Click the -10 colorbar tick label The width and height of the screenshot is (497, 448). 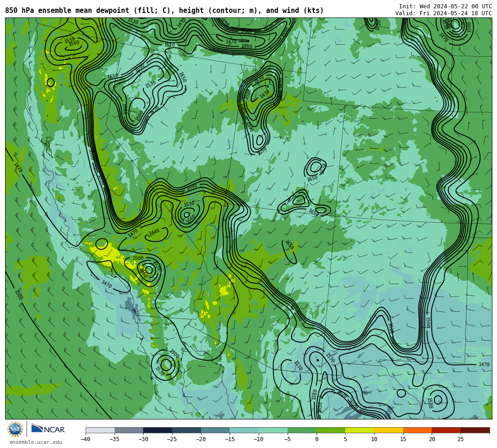click(259, 439)
